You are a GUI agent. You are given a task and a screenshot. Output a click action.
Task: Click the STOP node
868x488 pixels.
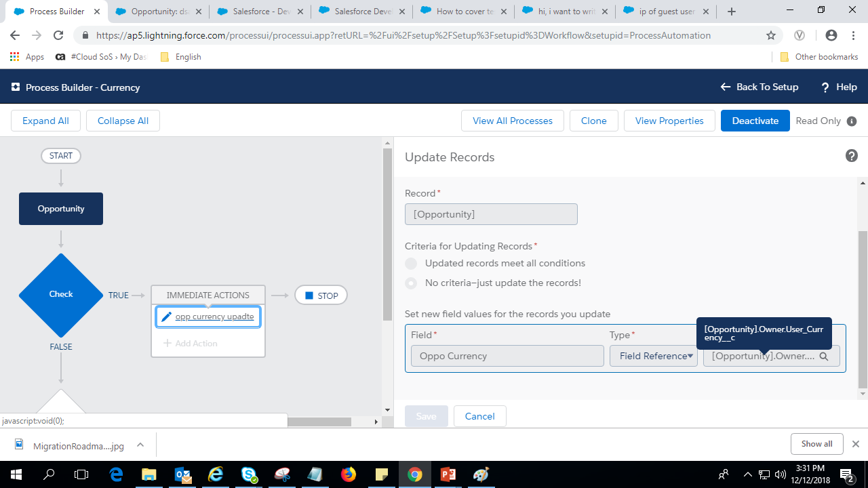(x=321, y=296)
